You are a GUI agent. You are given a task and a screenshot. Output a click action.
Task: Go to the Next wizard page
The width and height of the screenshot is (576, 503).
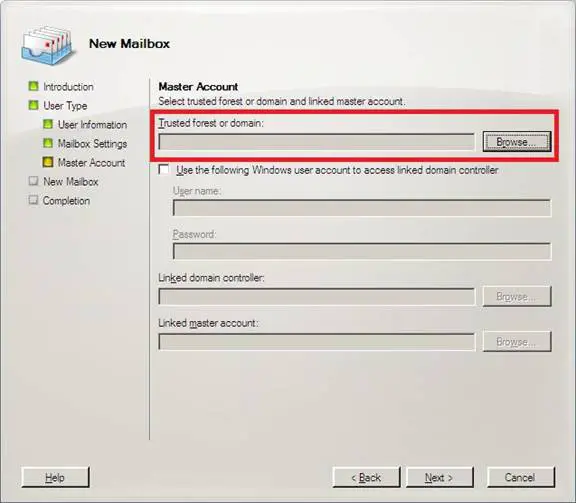(440, 477)
